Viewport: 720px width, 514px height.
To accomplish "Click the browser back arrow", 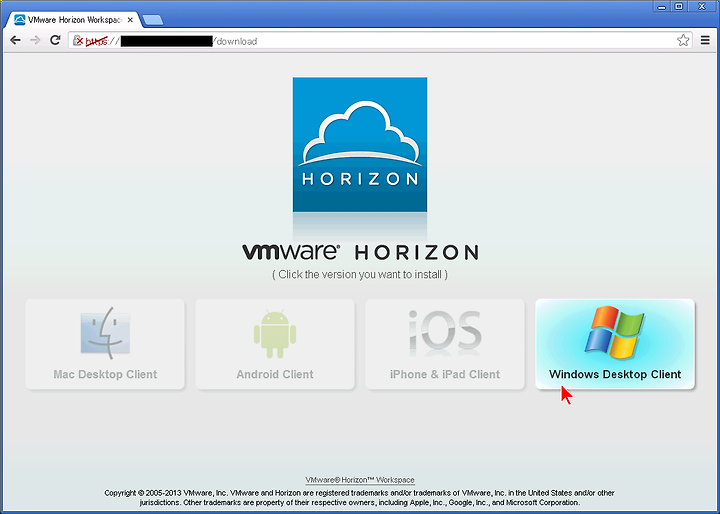I will (x=15, y=40).
